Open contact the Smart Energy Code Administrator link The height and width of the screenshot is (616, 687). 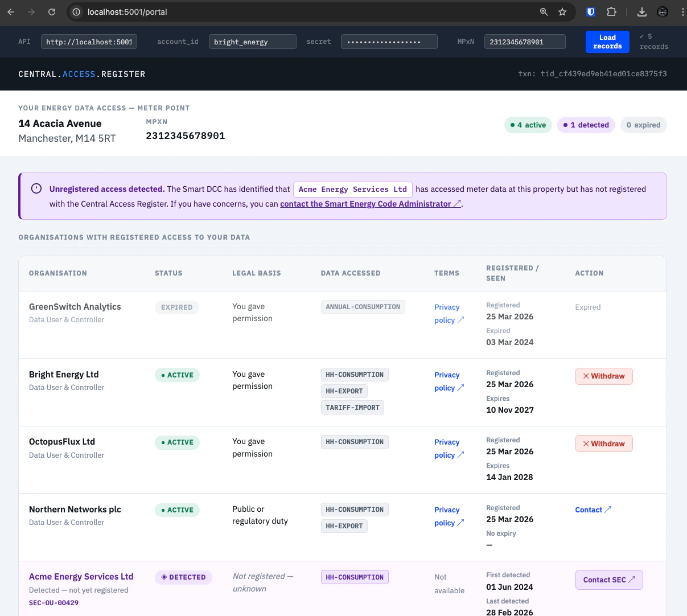pyautogui.click(x=371, y=204)
